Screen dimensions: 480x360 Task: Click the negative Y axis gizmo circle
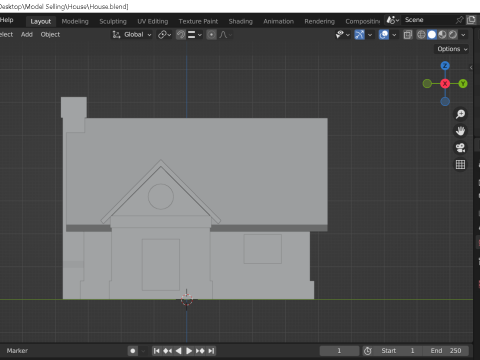tap(427, 84)
